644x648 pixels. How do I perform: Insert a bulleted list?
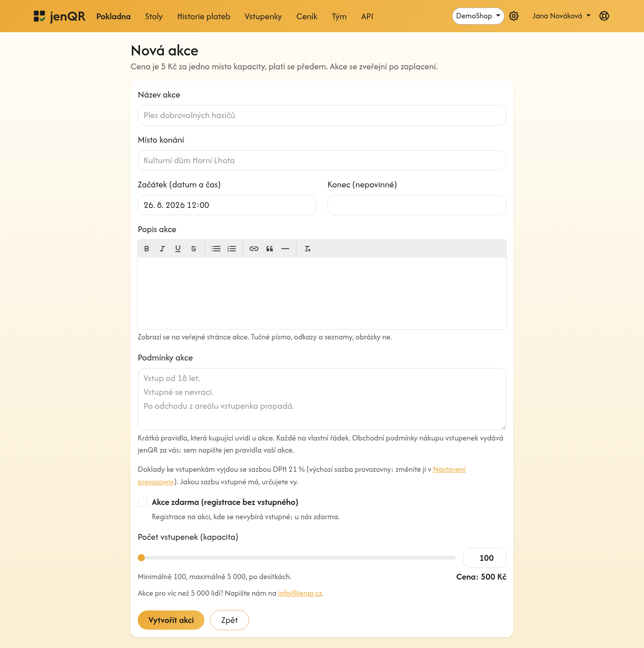coord(216,249)
